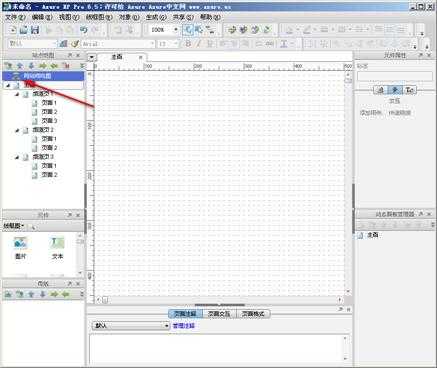This screenshot has width=437, height=368.
Task: Select the 图片 image widget
Action: tap(21, 248)
